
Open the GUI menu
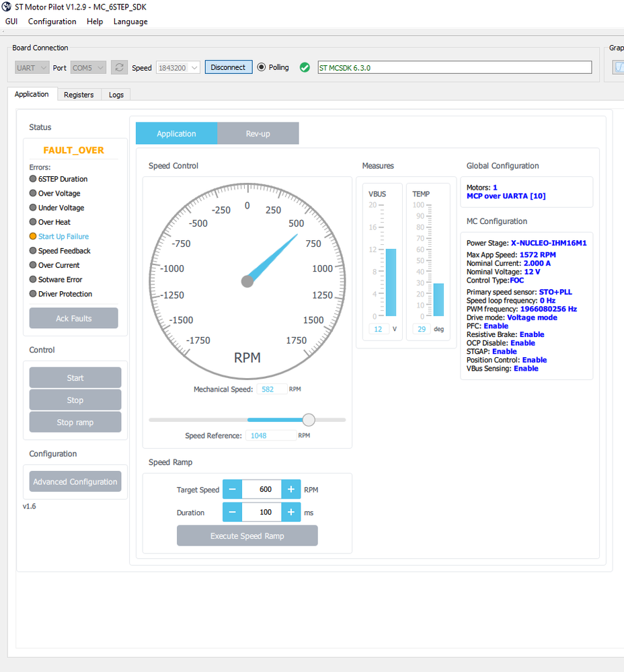pyautogui.click(x=11, y=22)
